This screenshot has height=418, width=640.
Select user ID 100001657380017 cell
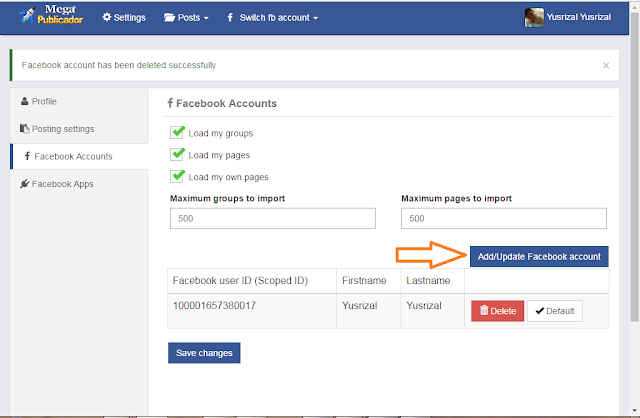[252, 311]
